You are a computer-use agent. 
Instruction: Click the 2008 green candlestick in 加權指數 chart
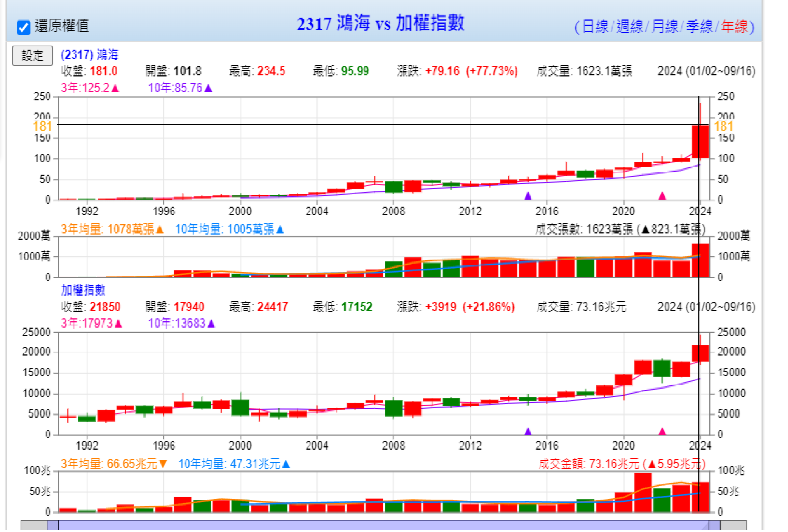(x=393, y=408)
